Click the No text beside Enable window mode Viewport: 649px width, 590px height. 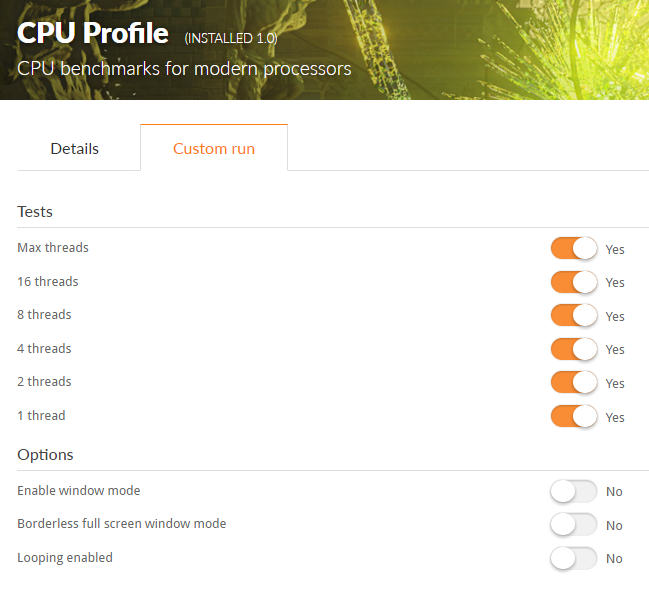[x=614, y=491]
